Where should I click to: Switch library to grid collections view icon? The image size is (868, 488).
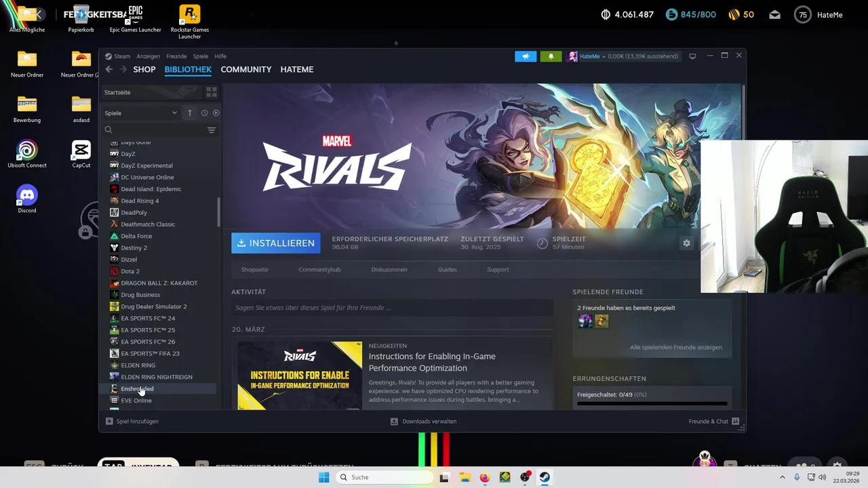(x=212, y=91)
